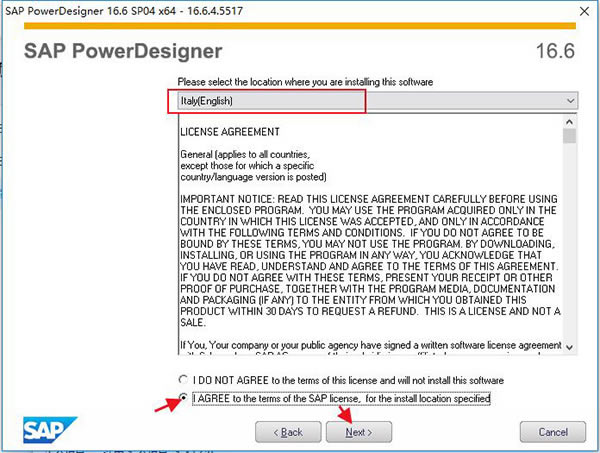Close the installer window with the X
The image size is (600, 453).
pos(584,11)
